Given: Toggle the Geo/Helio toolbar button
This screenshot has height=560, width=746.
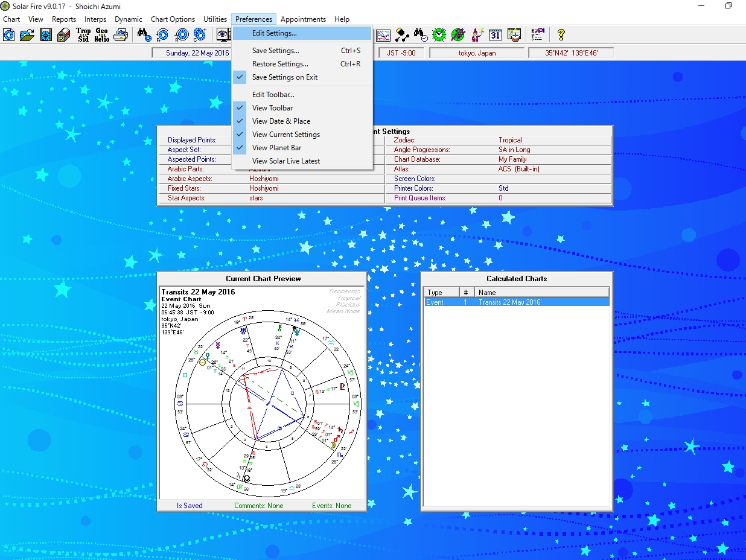Looking at the screenshot, I should tap(101, 35).
